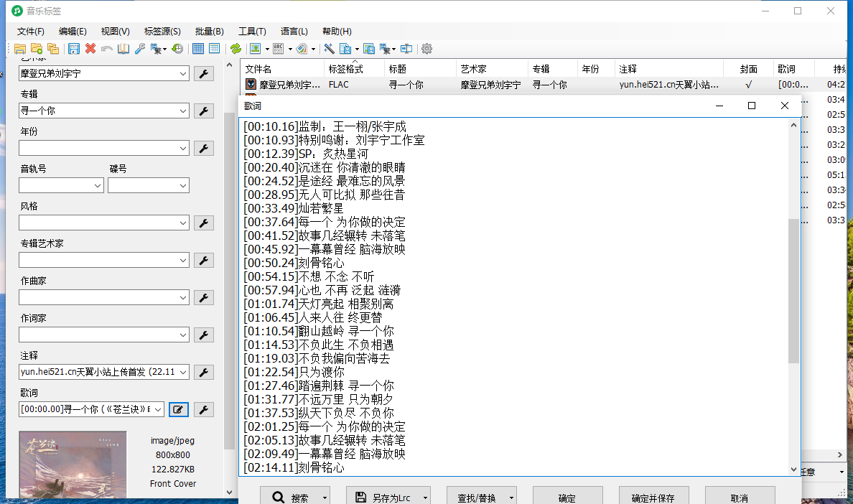Click the wrench button beside 专辑 field

[203, 111]
